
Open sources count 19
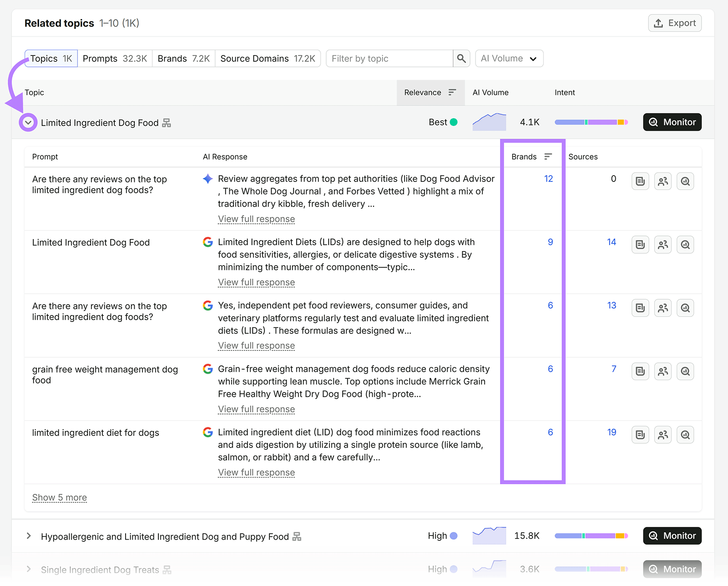(x=612, y=432)
